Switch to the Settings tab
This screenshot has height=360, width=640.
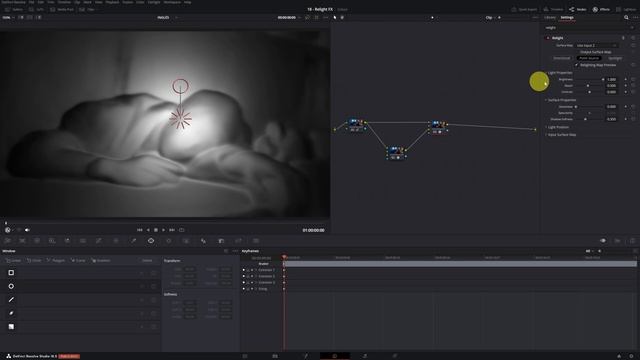[x=567, y=18]
